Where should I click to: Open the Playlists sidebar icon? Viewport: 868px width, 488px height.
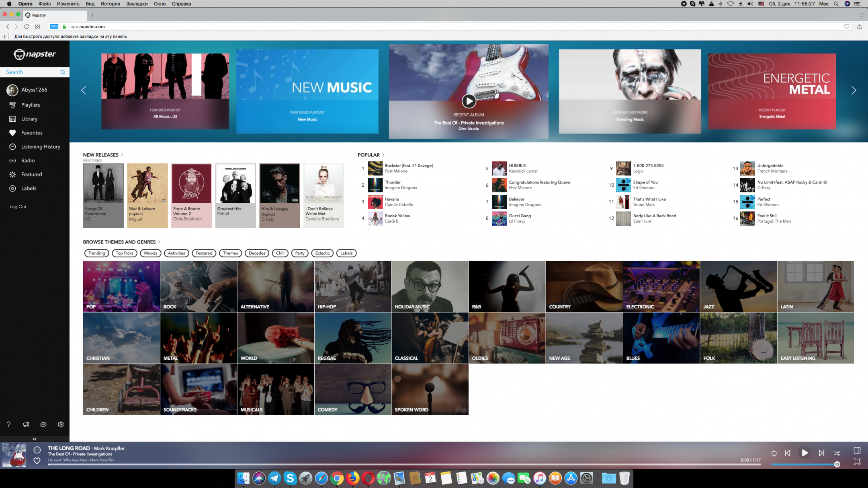pyautogui.click(x=12, y=105)
